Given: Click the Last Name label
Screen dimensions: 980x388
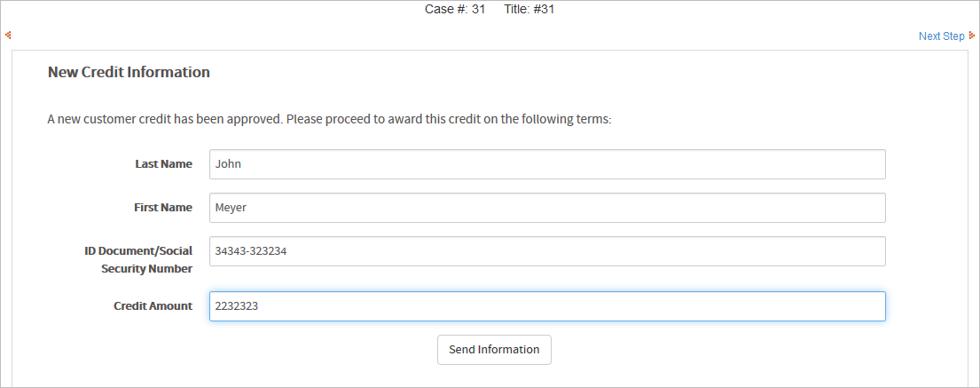Looking at the screenshot, I should (x=163, y=164).
